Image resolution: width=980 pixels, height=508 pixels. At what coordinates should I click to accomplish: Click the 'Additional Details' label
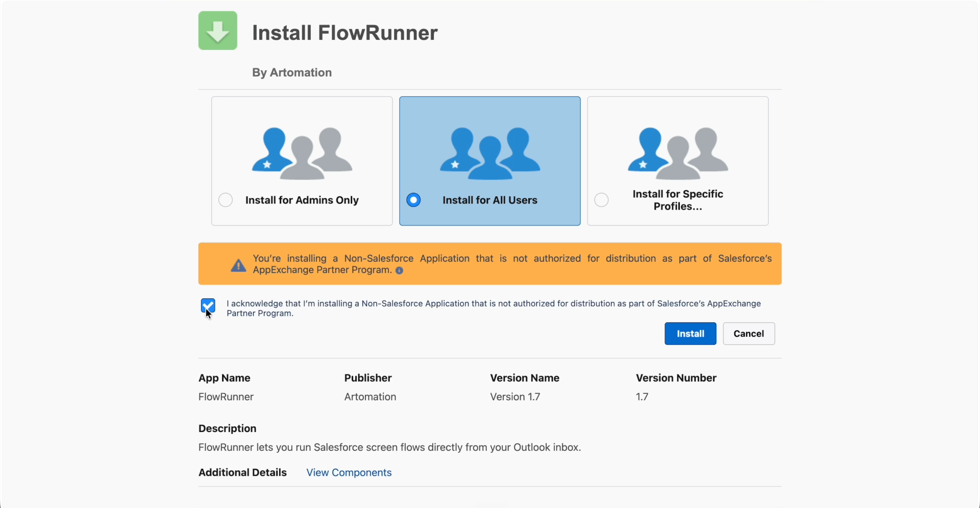242,473
